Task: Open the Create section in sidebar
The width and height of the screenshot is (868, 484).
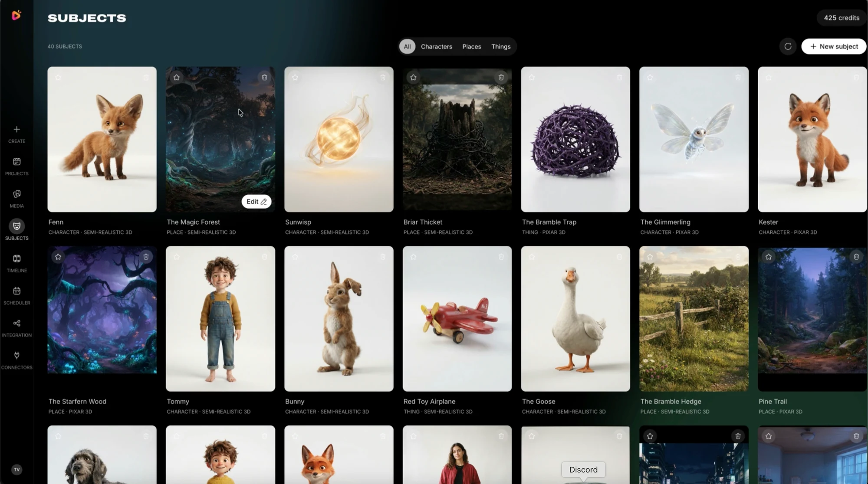Action: (16, 134)
